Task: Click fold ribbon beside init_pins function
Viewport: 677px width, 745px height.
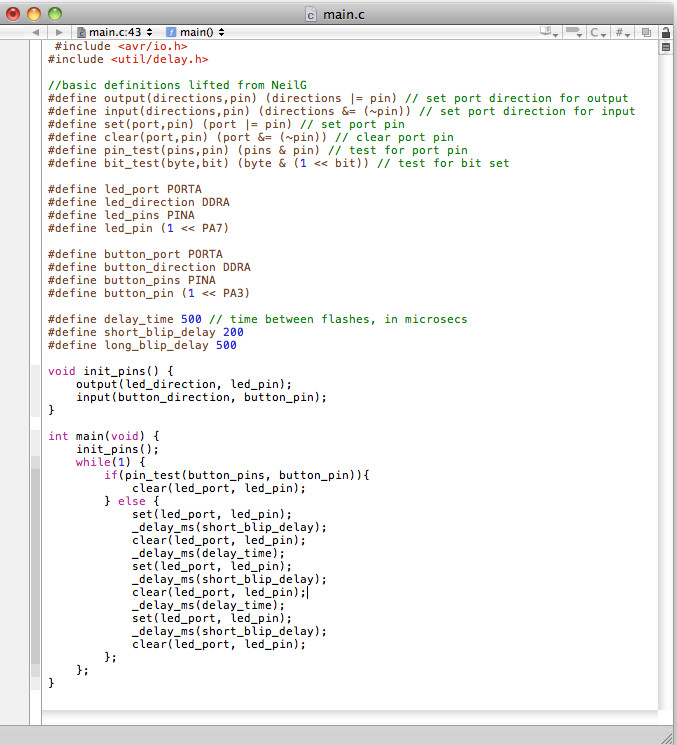Action: tap(36, 391)
